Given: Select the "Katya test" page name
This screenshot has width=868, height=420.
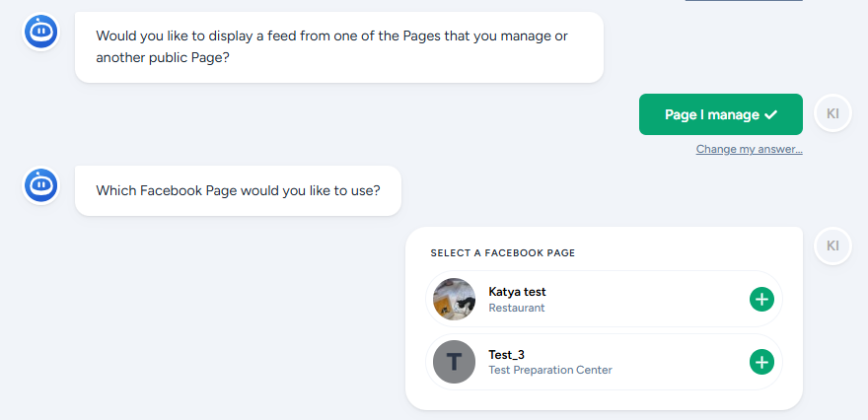Looking at the screenshot, I should point(517,292).
